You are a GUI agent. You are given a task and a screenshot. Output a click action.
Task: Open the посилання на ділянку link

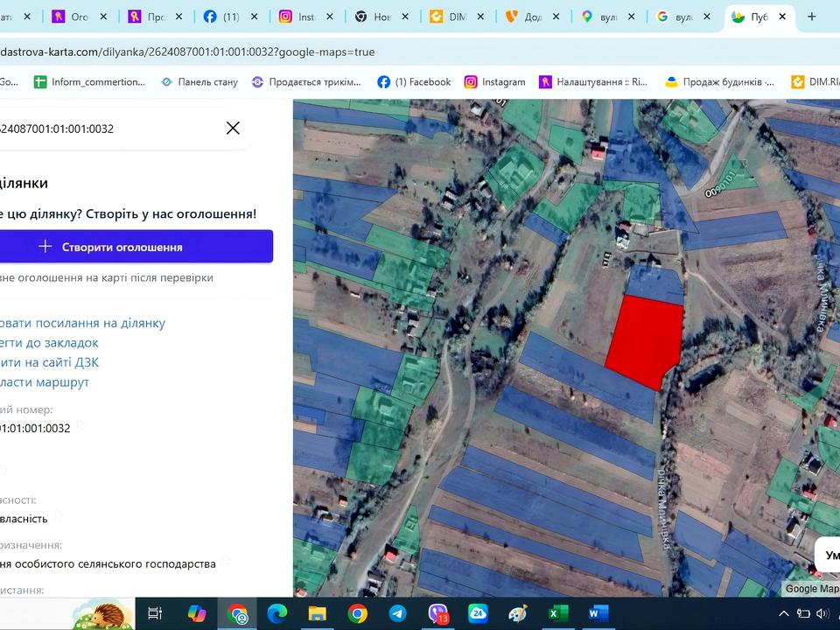click(83, 323)
